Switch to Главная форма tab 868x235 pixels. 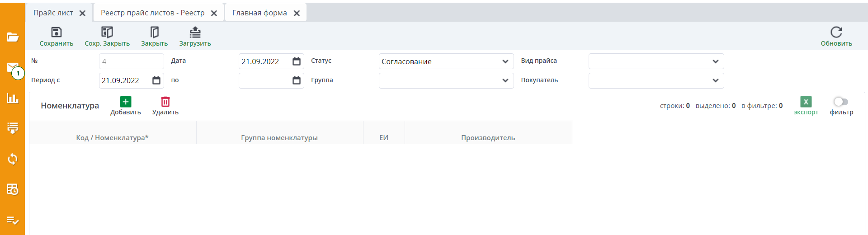pos(259,13)
